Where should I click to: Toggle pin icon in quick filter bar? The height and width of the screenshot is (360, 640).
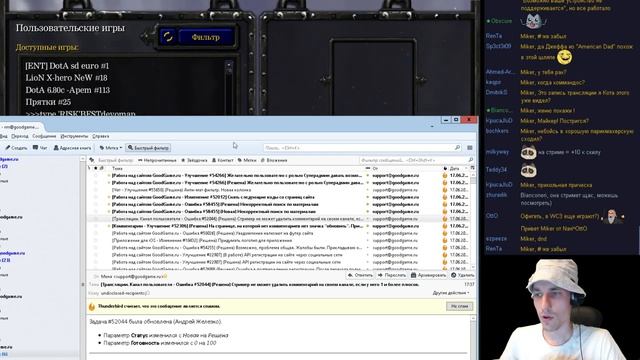92,160
